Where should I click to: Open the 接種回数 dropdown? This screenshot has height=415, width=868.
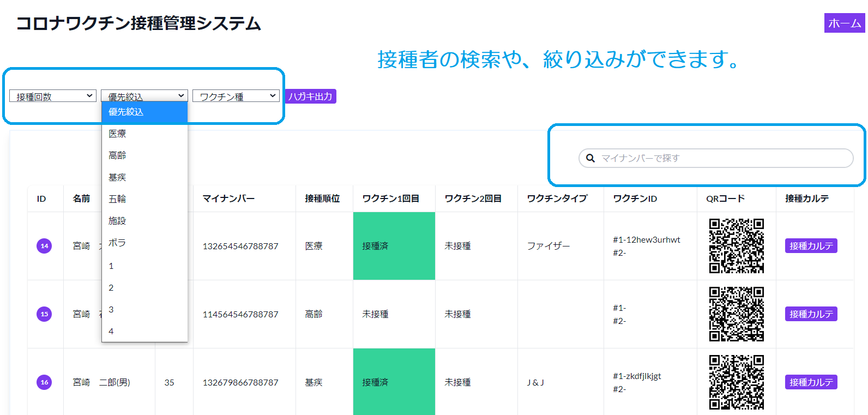coord(53,96)
